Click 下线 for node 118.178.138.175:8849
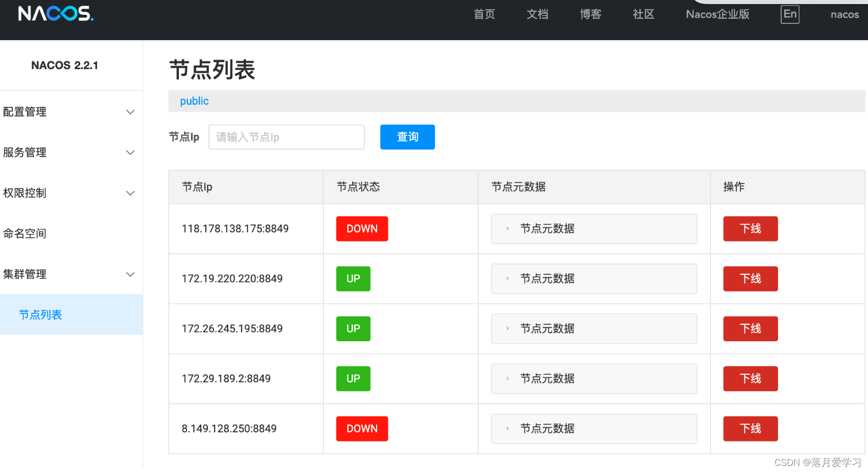The image size is (868, 472). point(751,229)
